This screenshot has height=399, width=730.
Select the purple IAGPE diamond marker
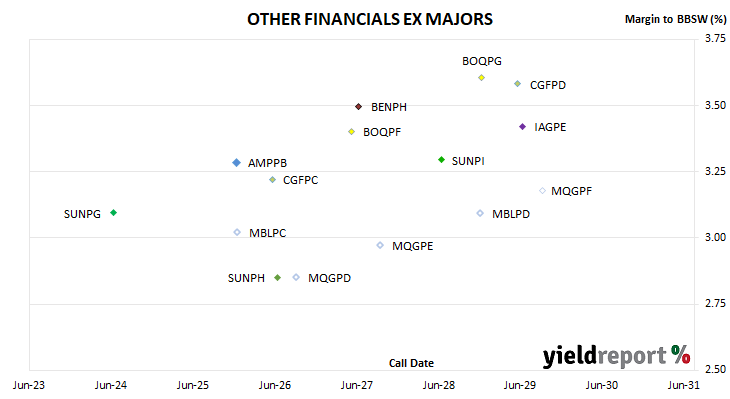[522, 127]
